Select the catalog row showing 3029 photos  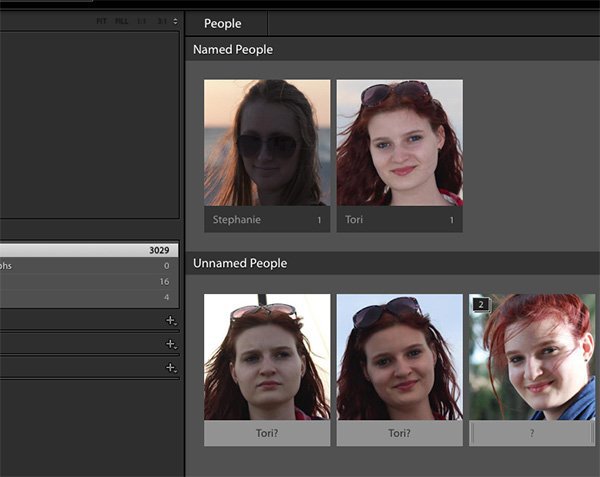(90, 250)
